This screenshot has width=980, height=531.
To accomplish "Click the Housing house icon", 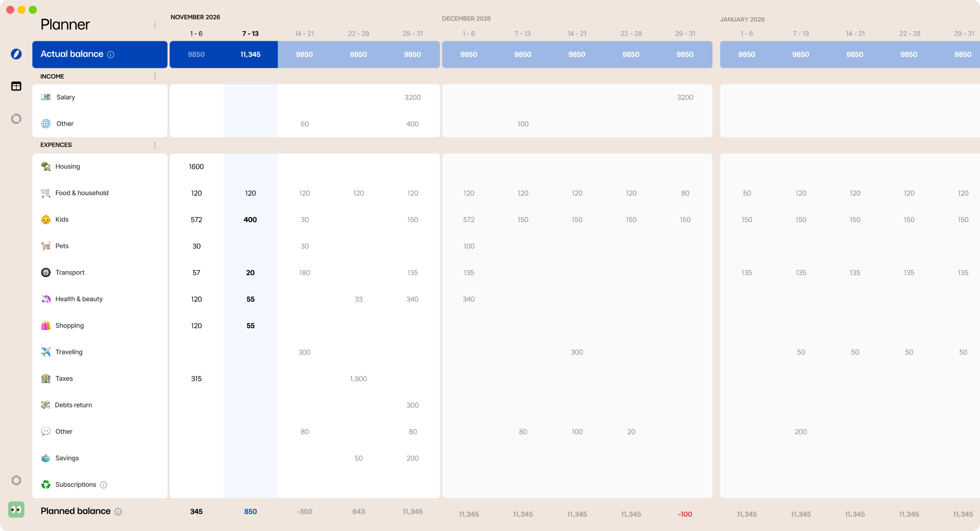I will click(x=46, y=166).
